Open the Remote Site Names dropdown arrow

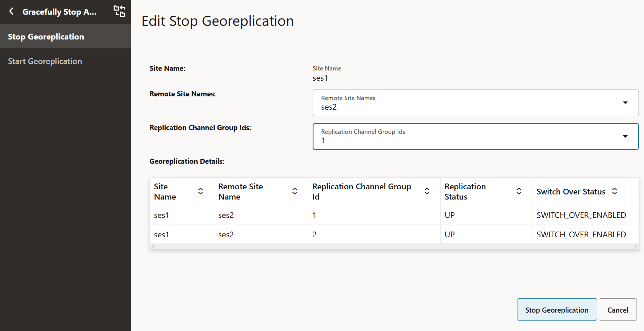coord(625,103)
